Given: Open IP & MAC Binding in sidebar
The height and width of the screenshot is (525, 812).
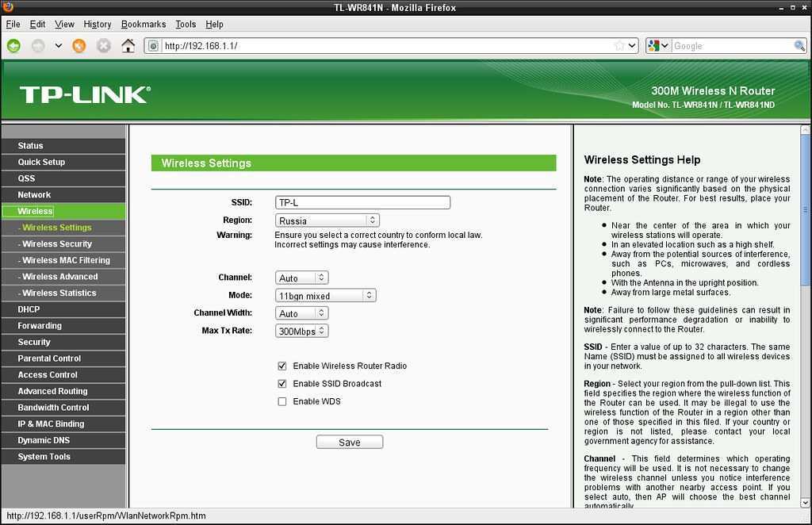Looking at the screenshot, I should tap(63, 424).
